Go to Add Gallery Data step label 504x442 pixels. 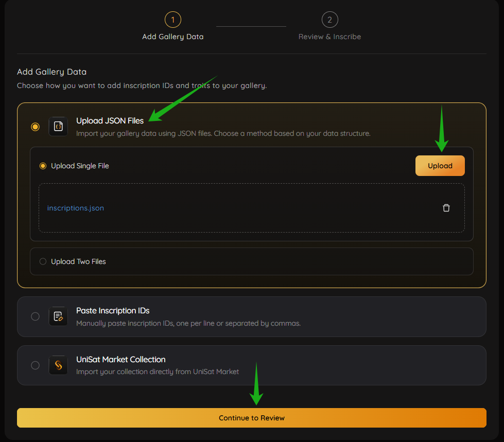point(173,37)
